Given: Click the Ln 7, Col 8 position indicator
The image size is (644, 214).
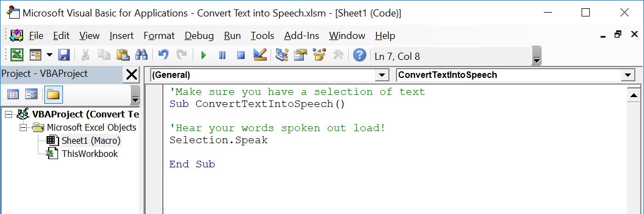Looking at the screenshot, I should [397, 57].
